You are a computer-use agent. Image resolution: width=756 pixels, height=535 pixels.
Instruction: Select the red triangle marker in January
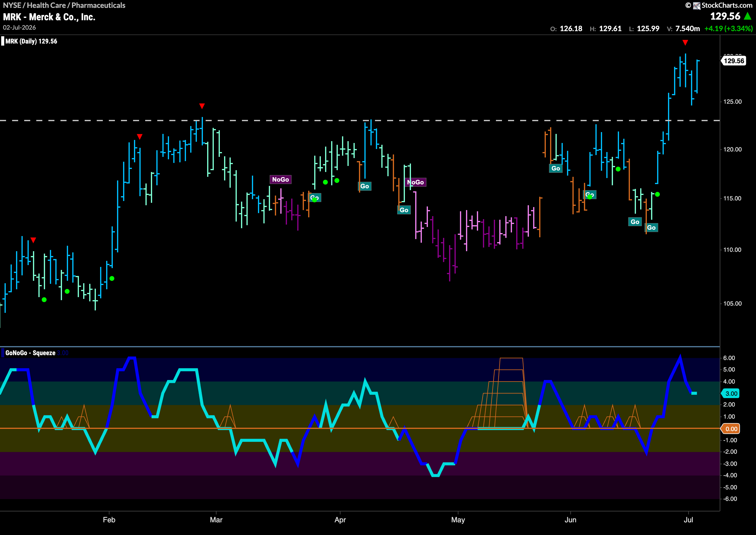click(33, 240)
